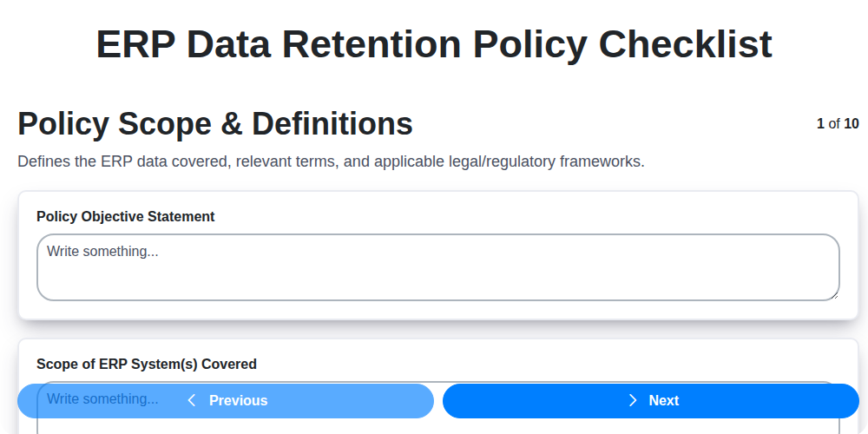Viewport: 868px width, 434px height.
Task: Go to the Next checklist section
Action: [651, 400]
